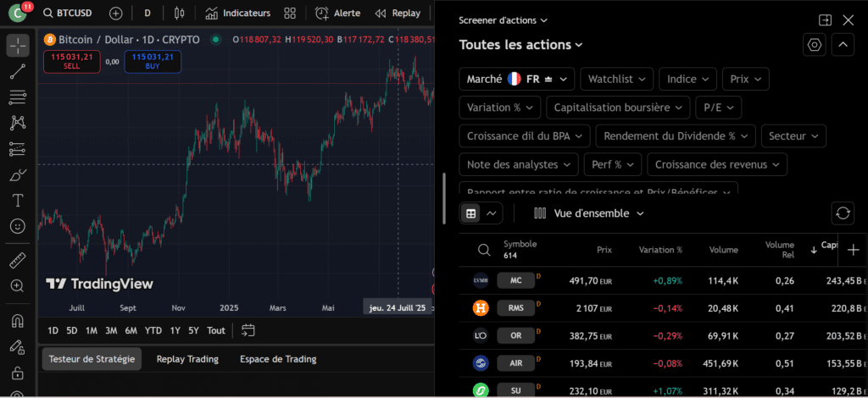
Task: Expand the Toutes les actions list menu
Action: tap(520, 45)
